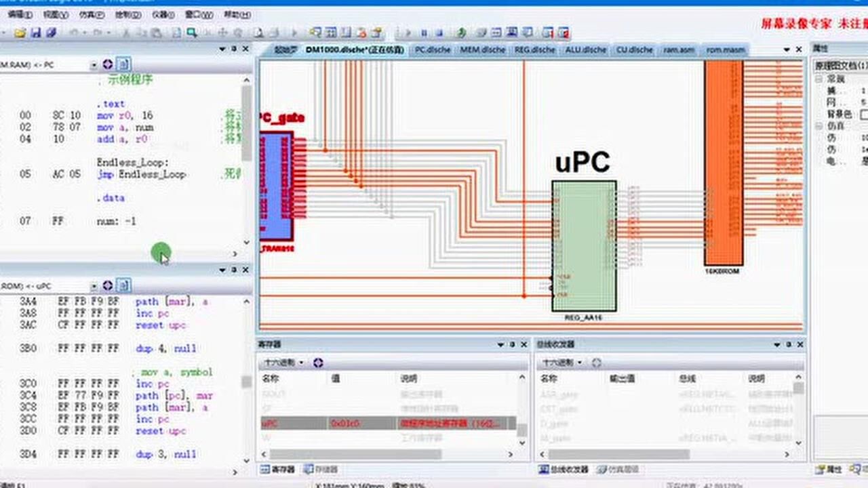
Task: Click the document icon in the ROM uPC panel
Action: (123, 285)
